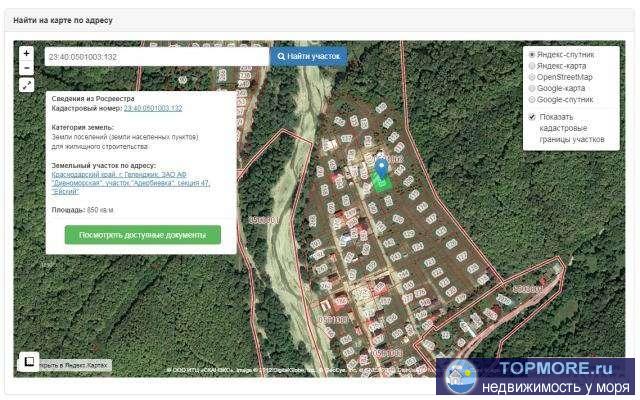Open cadastral number link 23:40:0501003:132
Viewport: 640px width, 400px height.
click(x=152, y=108)
